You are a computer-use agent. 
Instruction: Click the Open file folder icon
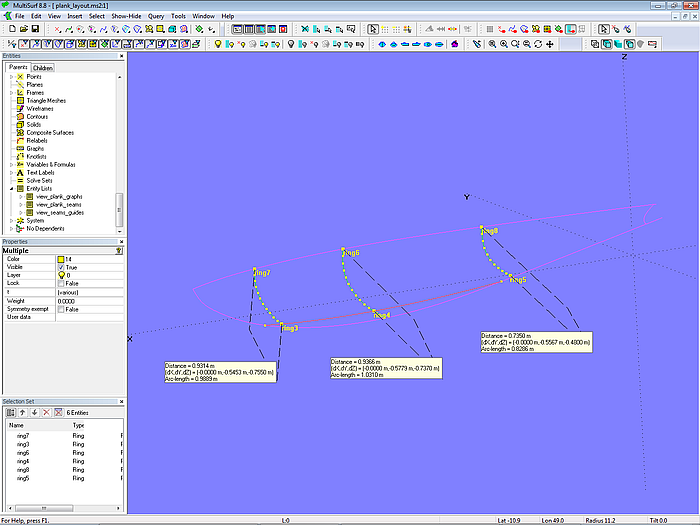[22, 30]
